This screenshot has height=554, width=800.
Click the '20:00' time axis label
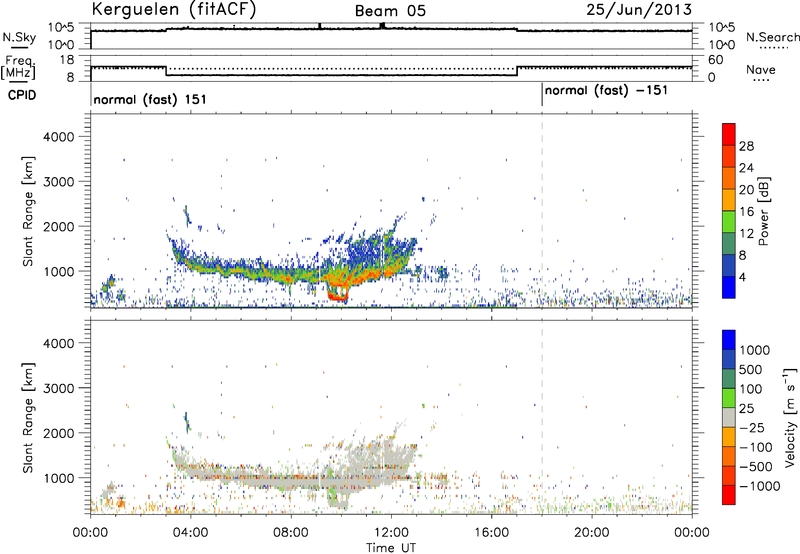pos(592,533)
